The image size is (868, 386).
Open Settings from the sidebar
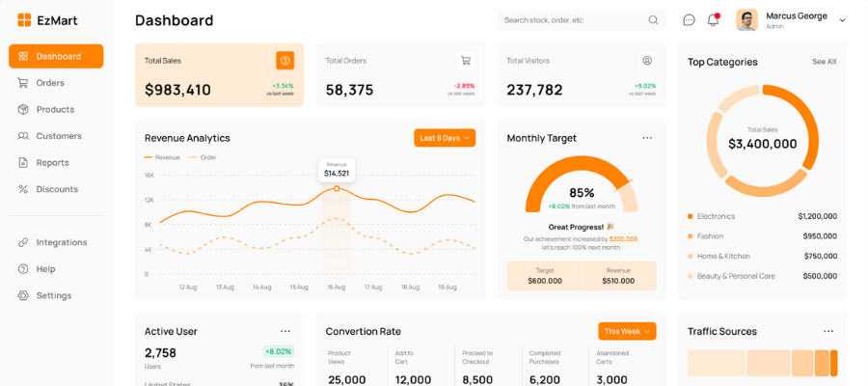(x=56, y=295)
